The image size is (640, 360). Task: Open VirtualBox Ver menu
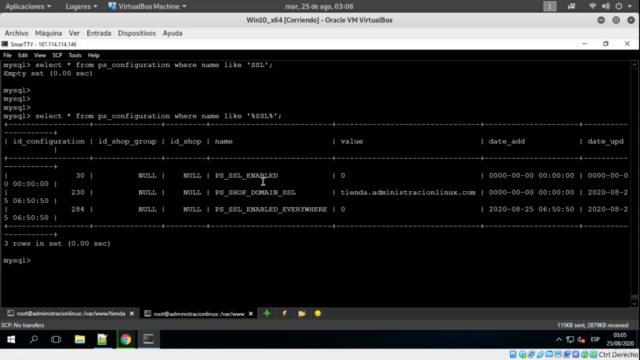pos(74,33)
